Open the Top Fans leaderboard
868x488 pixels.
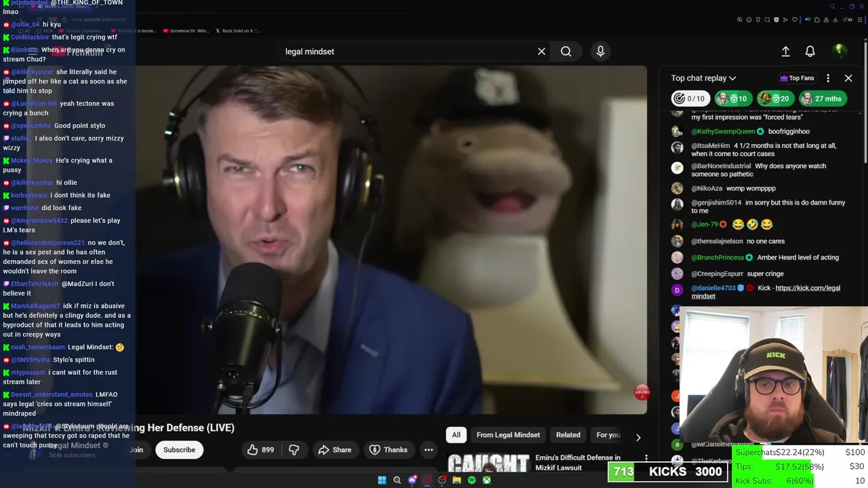pos(797,78)
